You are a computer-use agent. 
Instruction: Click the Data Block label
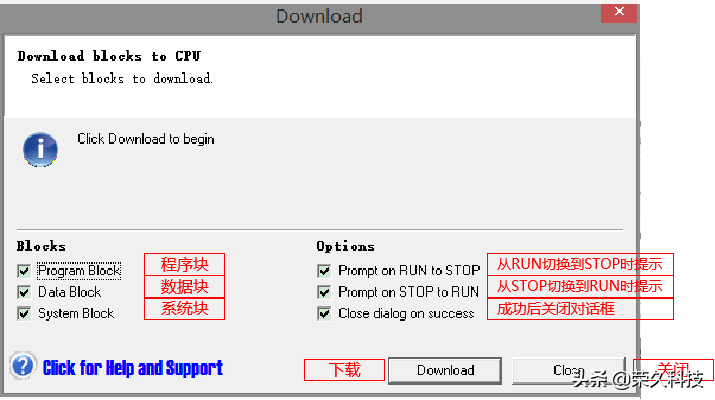(x=69, y=292)
